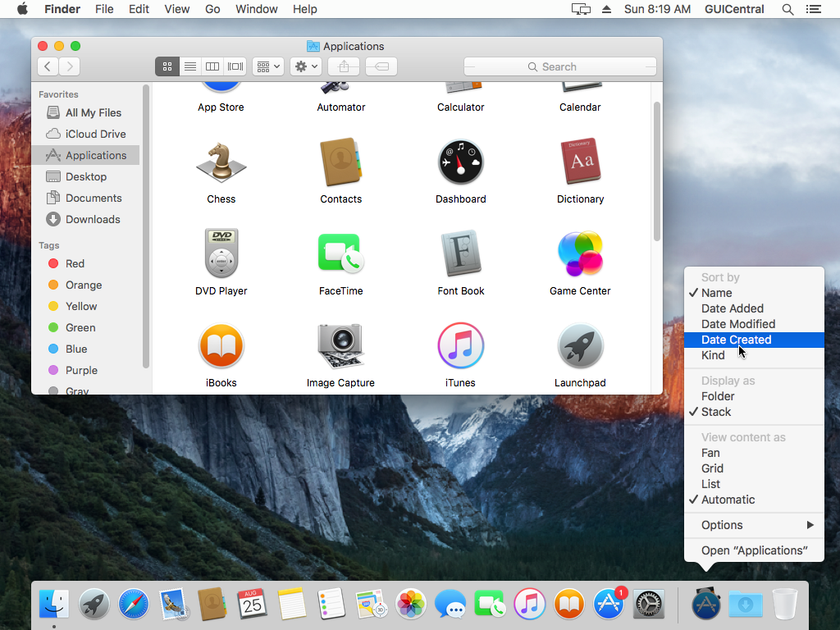
Task: Open the Window menu
Action: click(257, 9)
